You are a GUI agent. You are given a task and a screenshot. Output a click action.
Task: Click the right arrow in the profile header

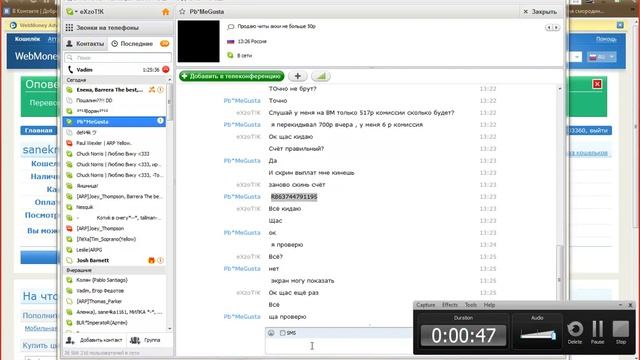[556, 27]
